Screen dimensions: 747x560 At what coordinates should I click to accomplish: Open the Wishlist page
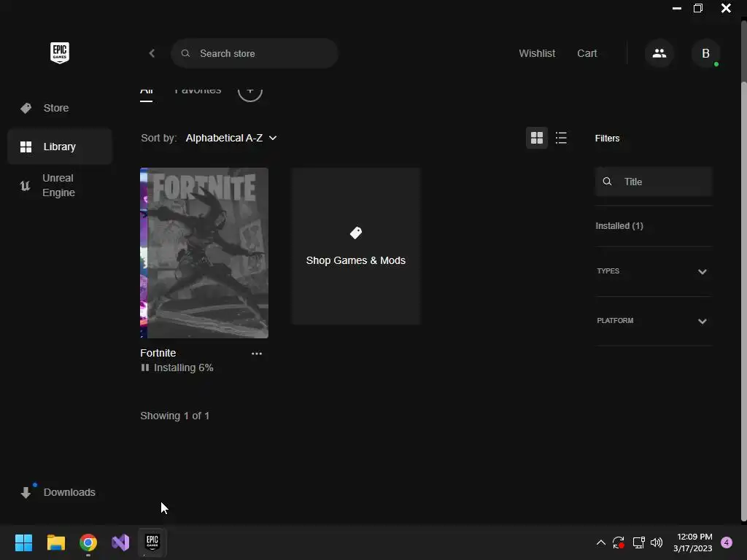pos(537,53)
